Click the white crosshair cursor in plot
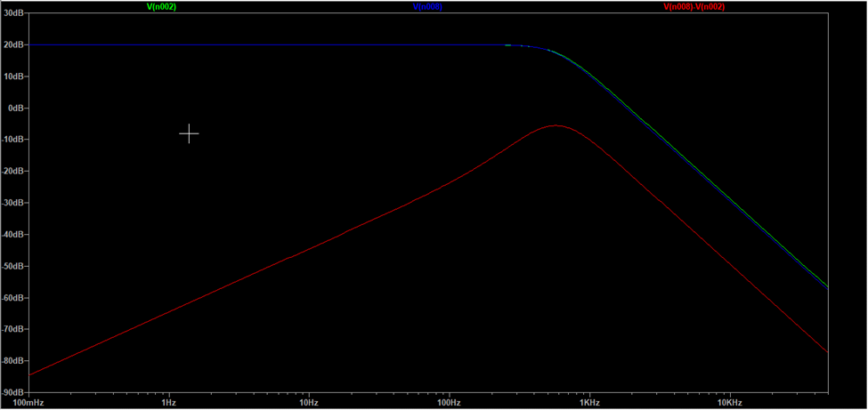868x410 pixels. coord(189,134)
